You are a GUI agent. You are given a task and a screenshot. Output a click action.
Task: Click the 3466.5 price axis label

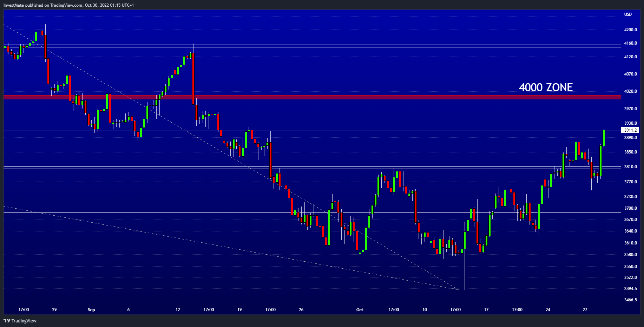pyautogui.click(x=630, y=300)
